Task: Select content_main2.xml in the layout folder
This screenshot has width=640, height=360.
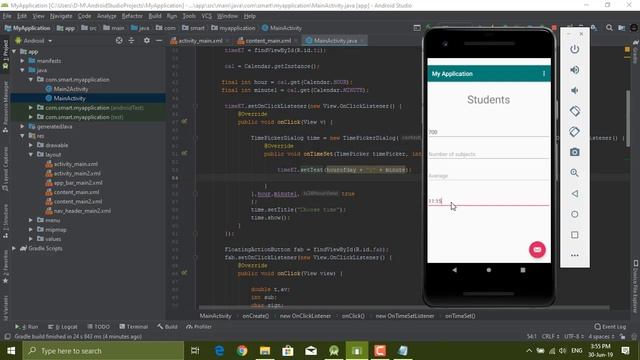Action: [78, 202]
